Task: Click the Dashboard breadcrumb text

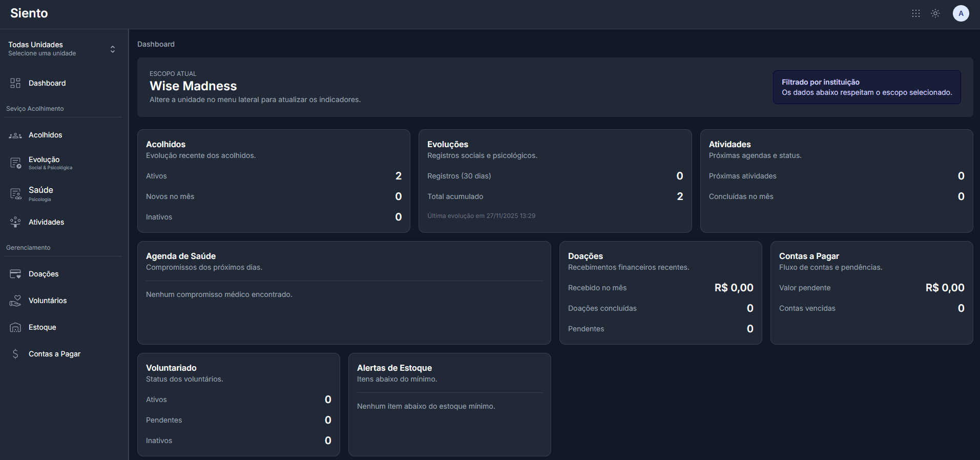Action: click(x=156, y=44)
